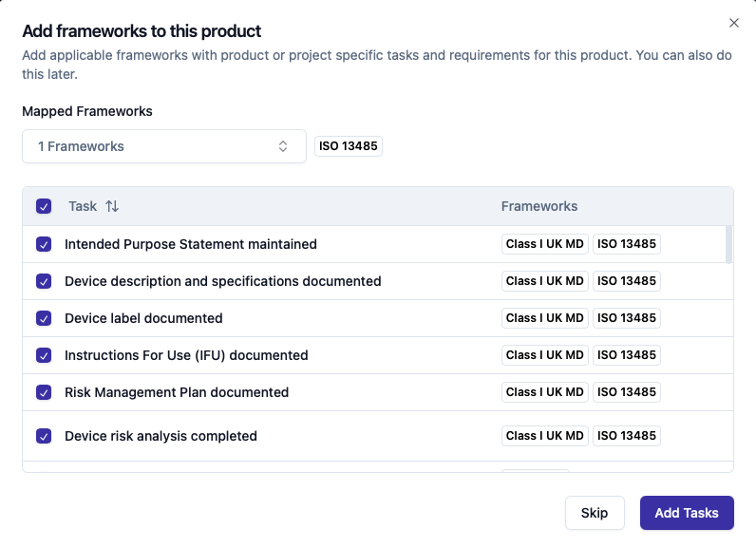Click ISO 13485 tag in Device label row
This screenshot has height=548, width=756.
[626, 318]
